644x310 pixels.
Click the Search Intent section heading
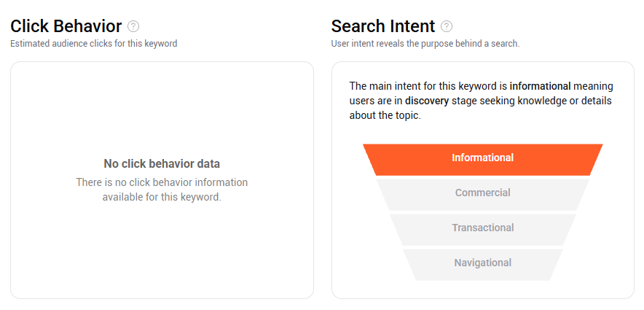[x=382, y=26]
